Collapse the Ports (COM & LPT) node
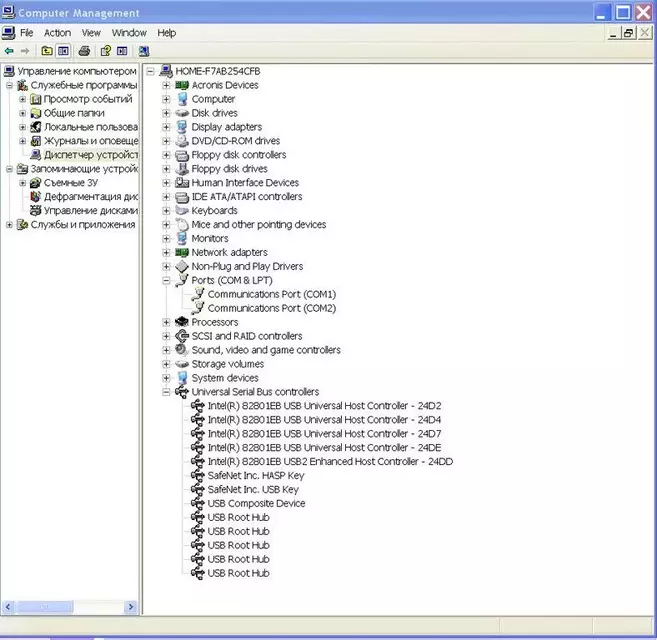 166,280
